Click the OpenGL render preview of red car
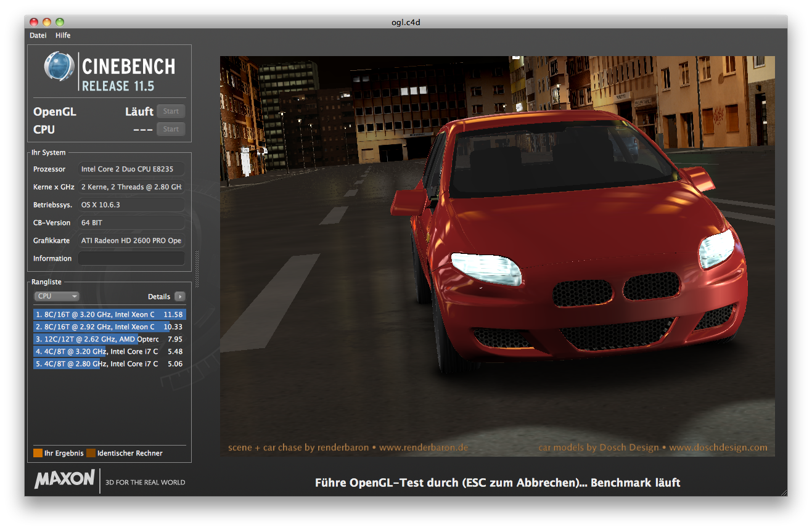This screenshot has height=530, width=812. coord(498,256)
